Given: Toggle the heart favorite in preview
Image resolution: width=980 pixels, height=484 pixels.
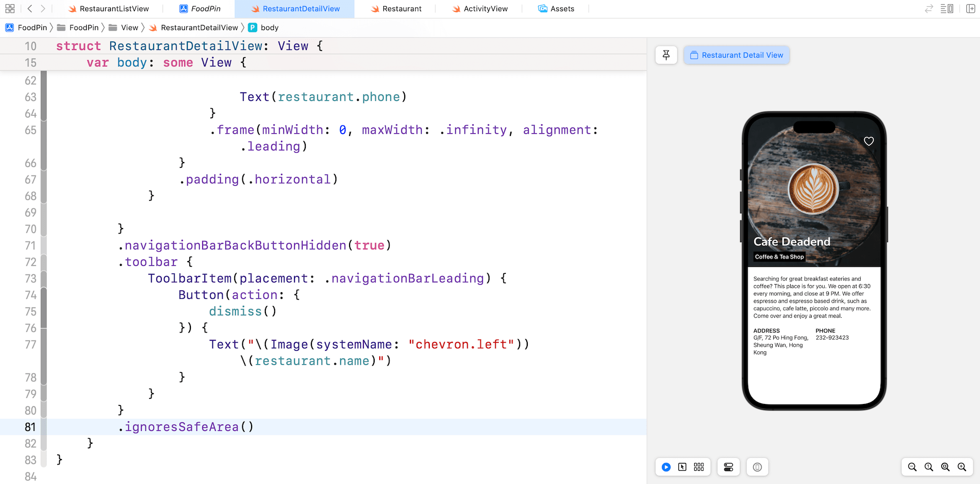Looking at the screenshot, I should point(869,141).
